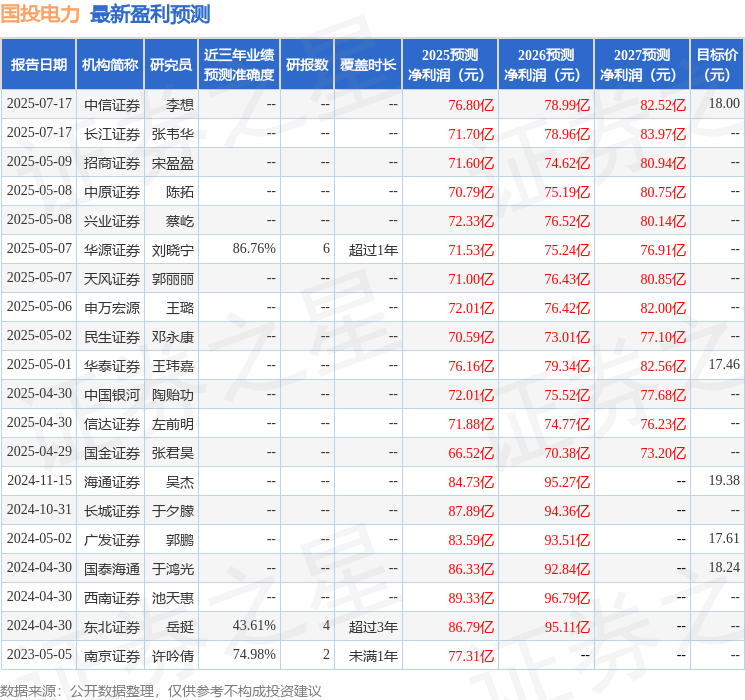745x700 pixels.
Task: Select the 长江证券 institution cell
Action: click(112, 134)
